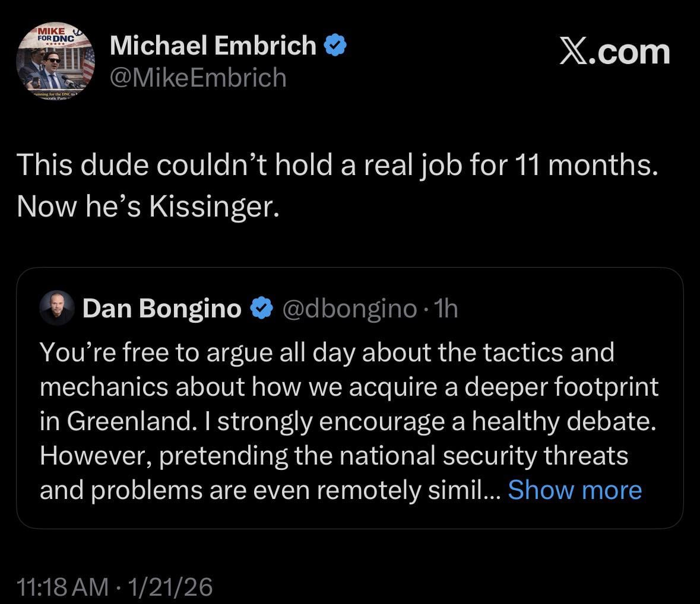Click the 11:18 AM post time
700x604 pixels.
[x=63, y=587]
